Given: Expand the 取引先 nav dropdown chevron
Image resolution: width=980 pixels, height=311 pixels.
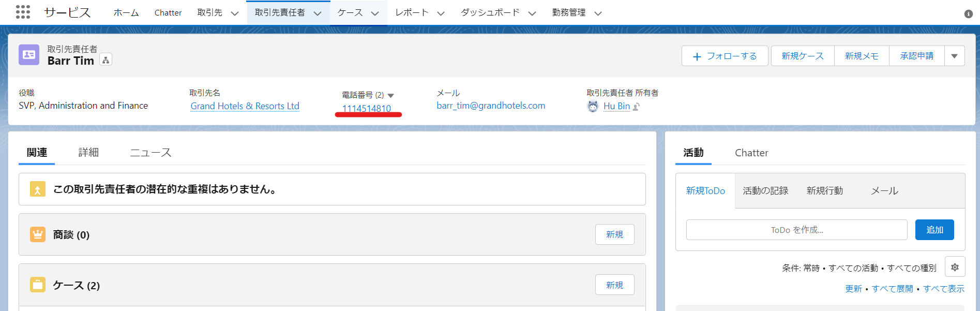Looking at the screenshot, I should (x=235, y=13).
